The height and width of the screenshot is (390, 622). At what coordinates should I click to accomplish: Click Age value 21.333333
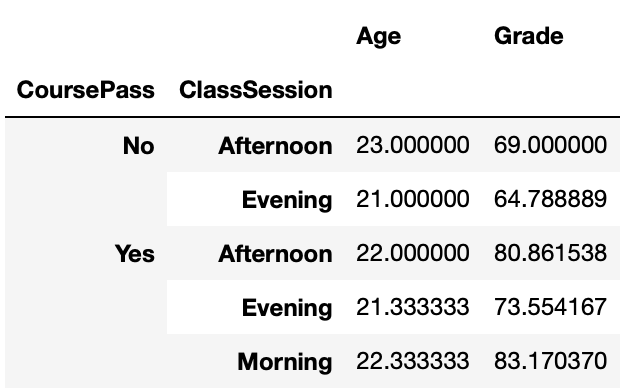413,307
